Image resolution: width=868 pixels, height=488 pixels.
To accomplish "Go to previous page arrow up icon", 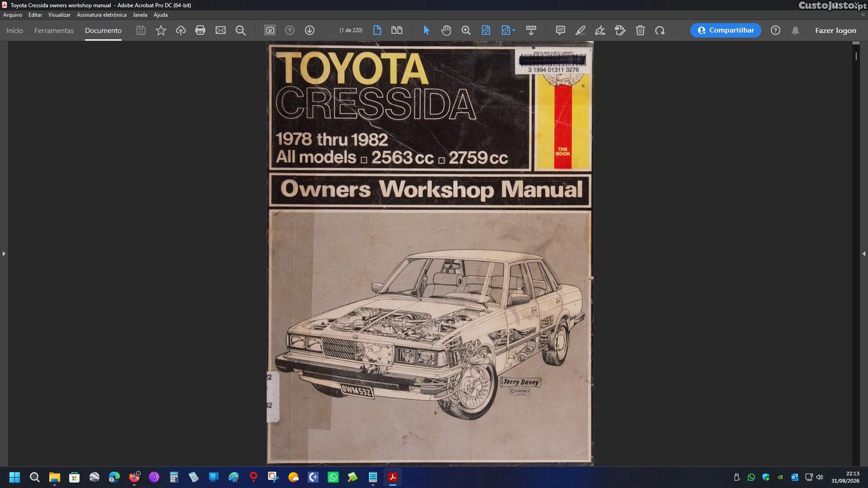I will click(290, 30).
